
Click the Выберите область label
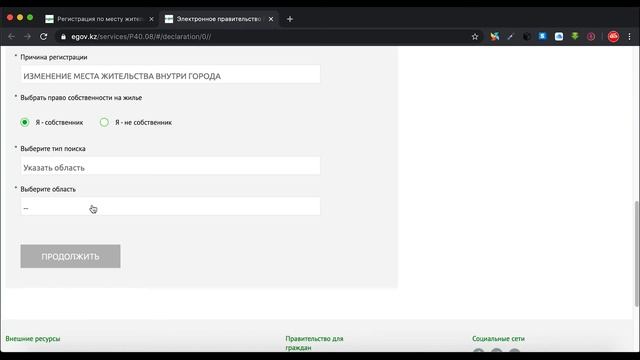tap(48, 189)
